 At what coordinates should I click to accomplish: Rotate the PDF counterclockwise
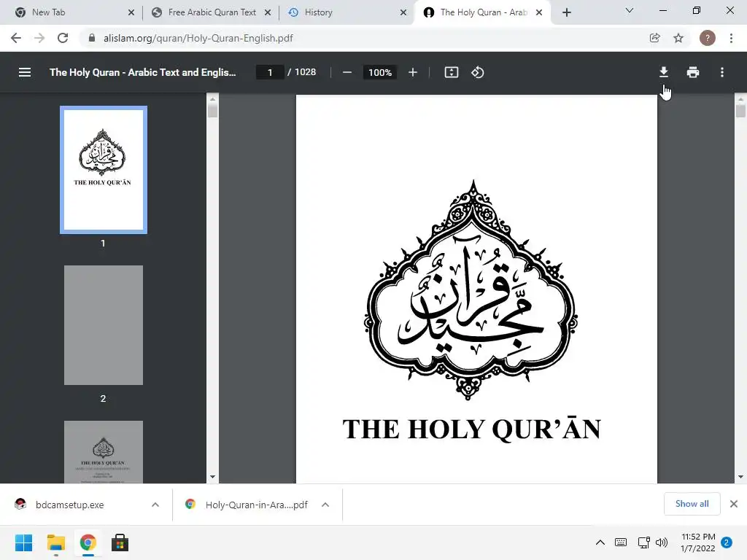point(477,72)
